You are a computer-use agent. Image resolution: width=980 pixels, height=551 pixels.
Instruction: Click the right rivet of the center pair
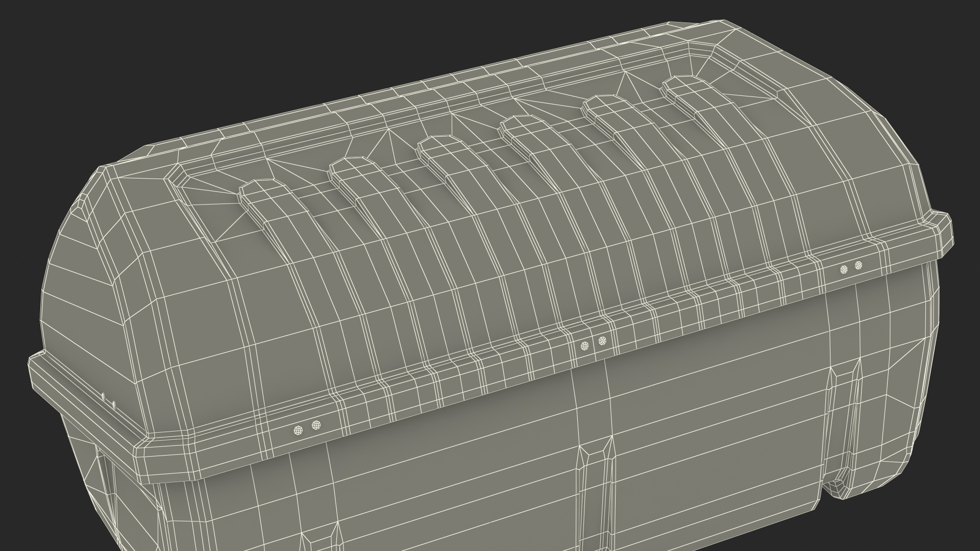click(x=602, y=340)
